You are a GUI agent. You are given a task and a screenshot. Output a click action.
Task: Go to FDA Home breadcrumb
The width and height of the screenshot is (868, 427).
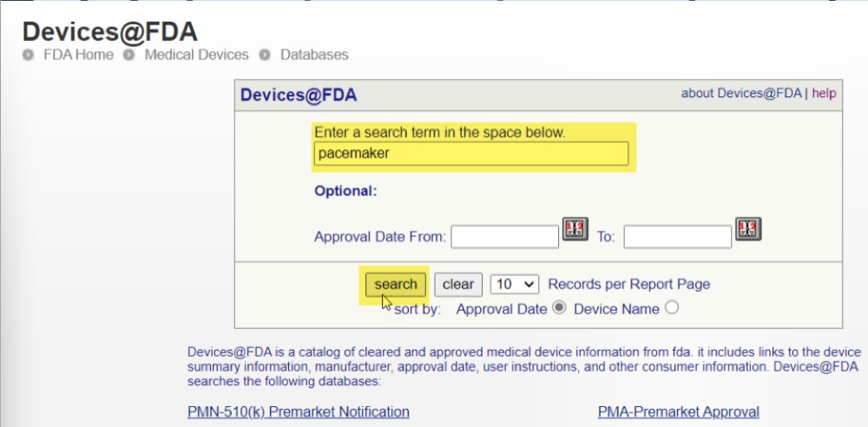(x=78, y=55)
